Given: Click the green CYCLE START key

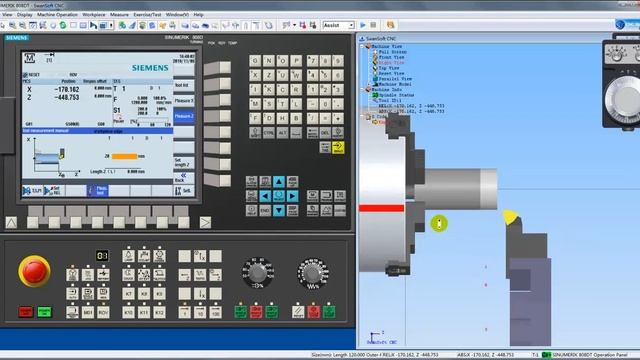Looking at the screenshot, I should pos(329,312).
